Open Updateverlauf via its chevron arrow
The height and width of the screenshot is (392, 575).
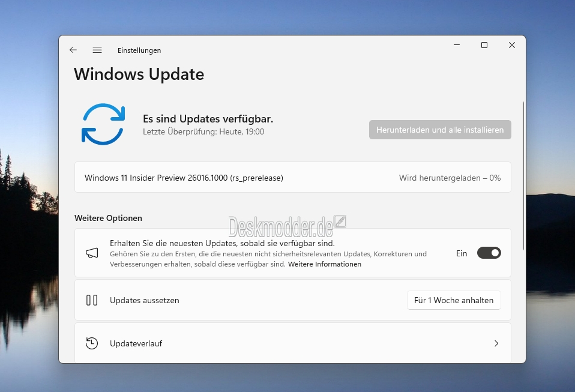pyautogui.click(x=496, y=343)
